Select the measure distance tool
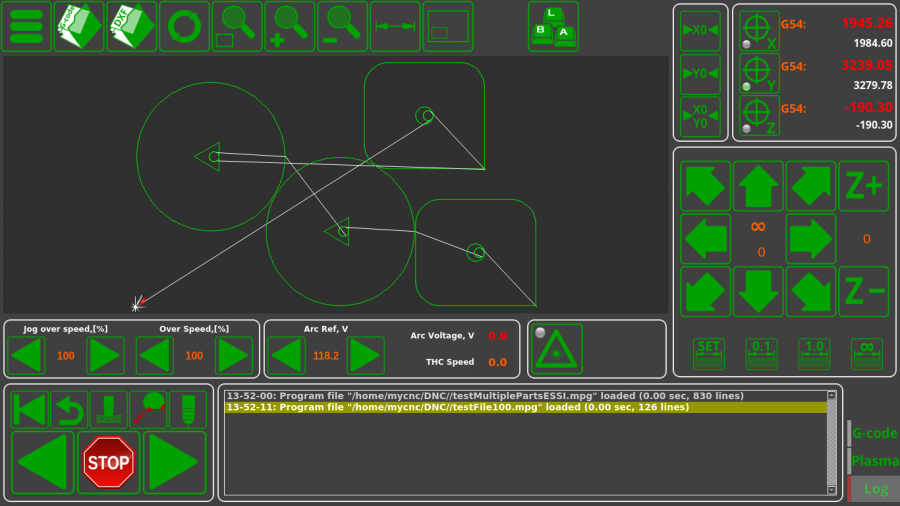 pyautogui.click(x=395, y=26)
